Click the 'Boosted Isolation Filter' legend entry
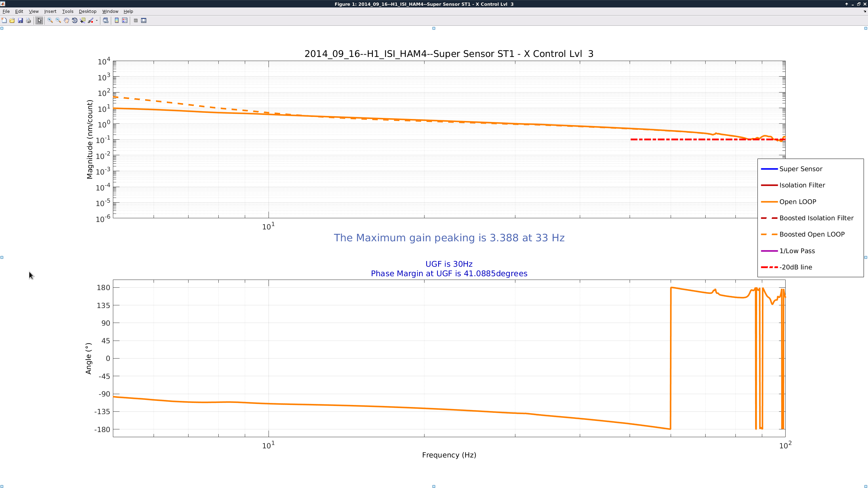This screenshot has height=488, width=868. [816, 218]
